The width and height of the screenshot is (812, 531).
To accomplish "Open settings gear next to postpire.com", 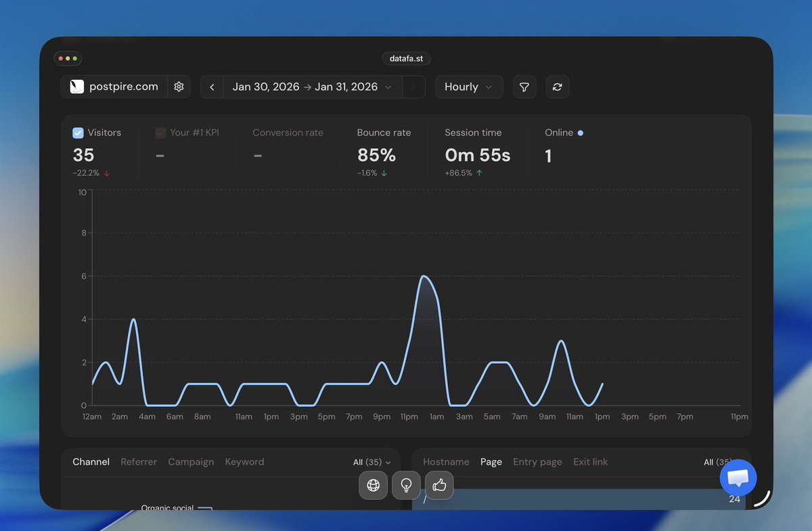I will 179,87.
